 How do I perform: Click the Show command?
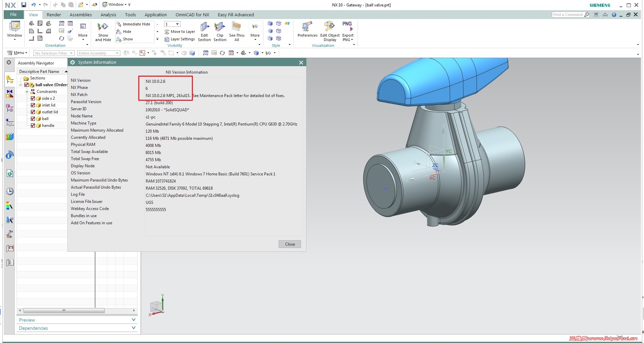coord(125,39)
